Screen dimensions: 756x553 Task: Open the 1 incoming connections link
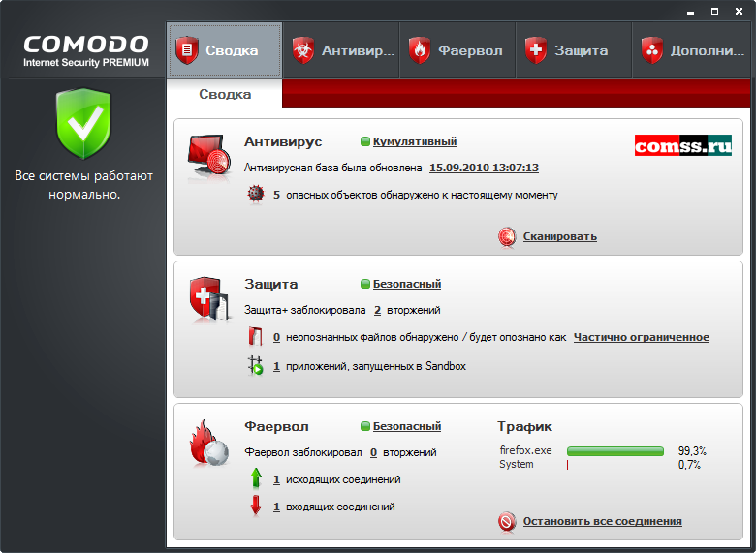pyautogui.click(x=277, y=507)
